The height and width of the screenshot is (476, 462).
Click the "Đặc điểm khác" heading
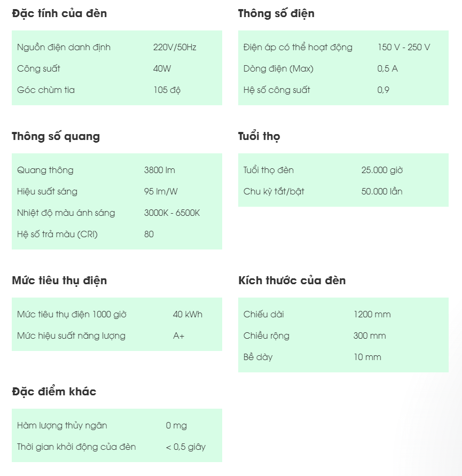click(54, 392)
